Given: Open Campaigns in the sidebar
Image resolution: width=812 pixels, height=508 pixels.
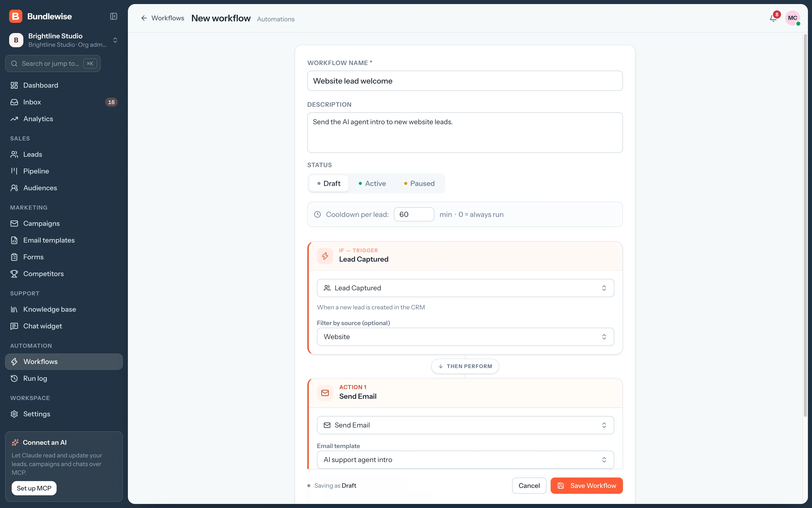Looking at the screenshot, I should (64, 224).
